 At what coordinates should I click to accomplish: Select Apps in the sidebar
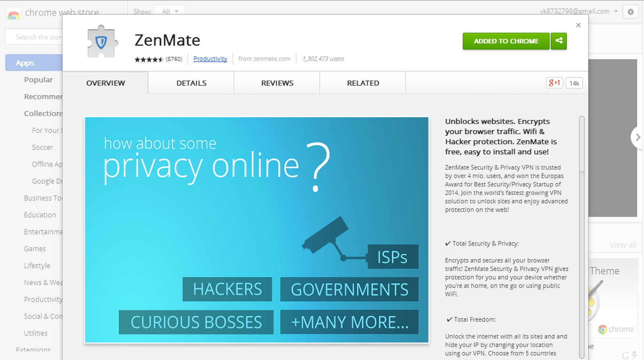(34, 63)
